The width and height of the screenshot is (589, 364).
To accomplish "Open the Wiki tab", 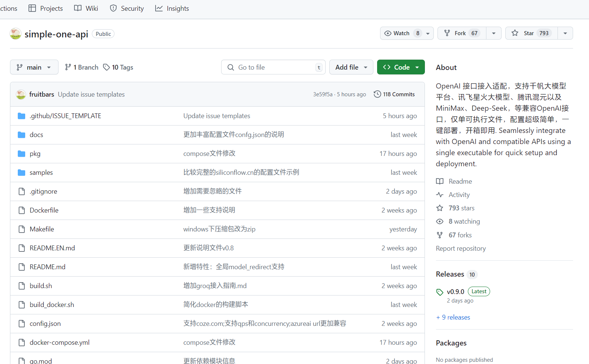I will tap(86, 8).
